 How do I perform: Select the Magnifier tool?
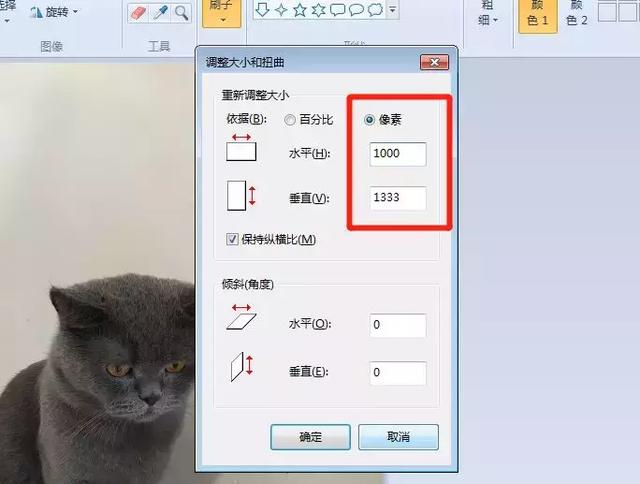point(181,13)
